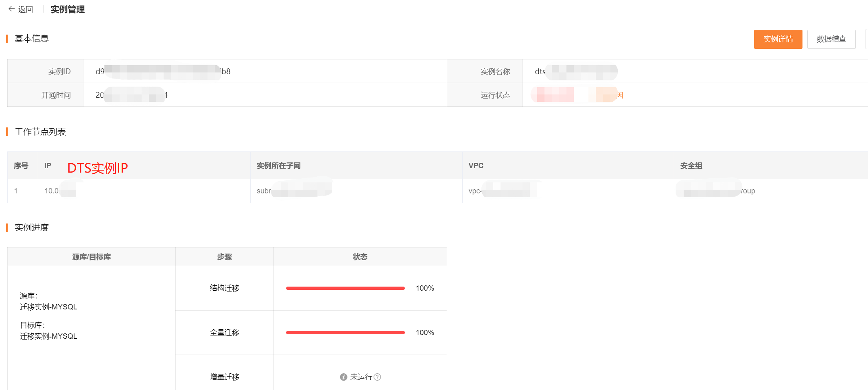Click the 源库/目标库 column header
The image size is (868, 390).
click(91, 257)
